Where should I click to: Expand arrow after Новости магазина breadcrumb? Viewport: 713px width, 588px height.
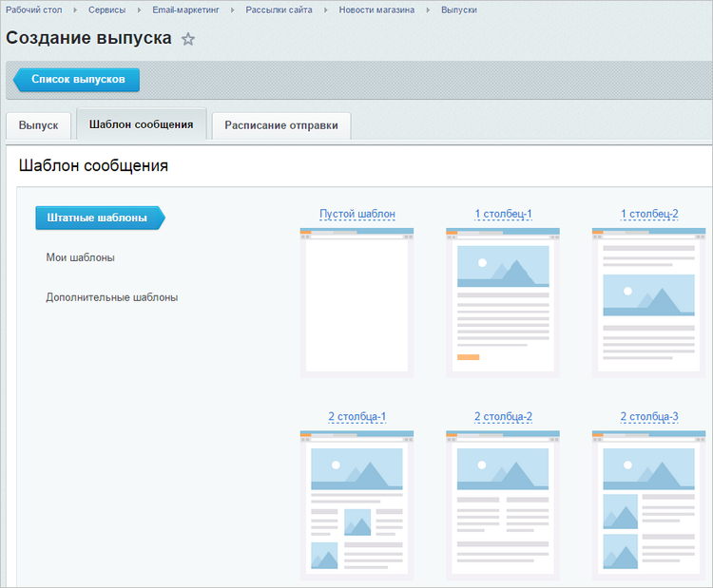[428, 10]
